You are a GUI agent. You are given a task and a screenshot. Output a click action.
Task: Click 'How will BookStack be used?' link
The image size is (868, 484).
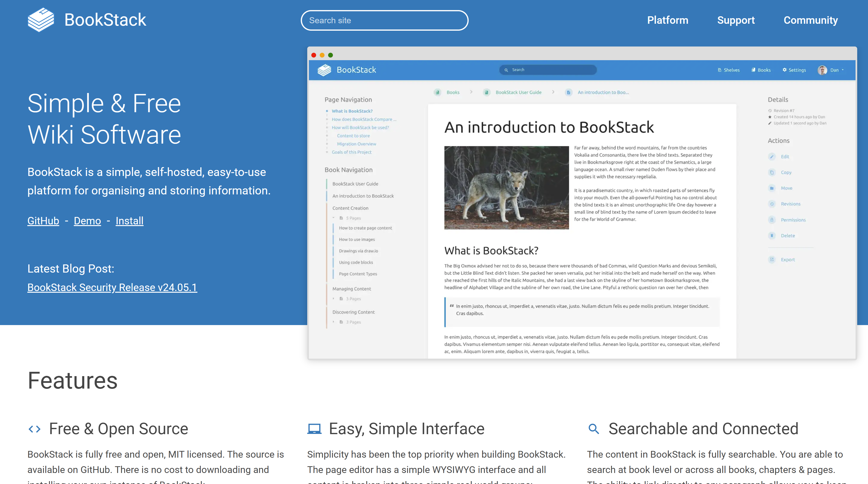[360, 128]
